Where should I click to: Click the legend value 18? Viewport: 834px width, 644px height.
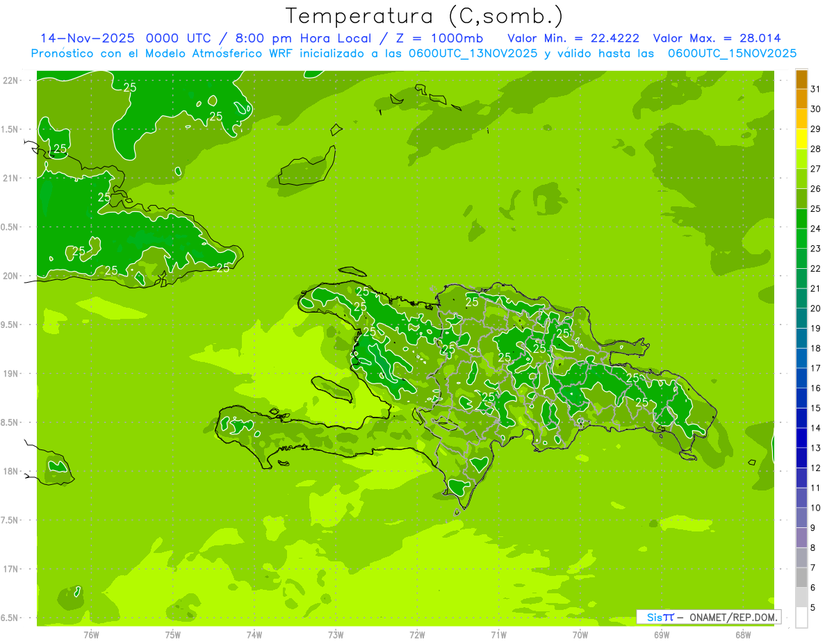[x=816, y=348]
